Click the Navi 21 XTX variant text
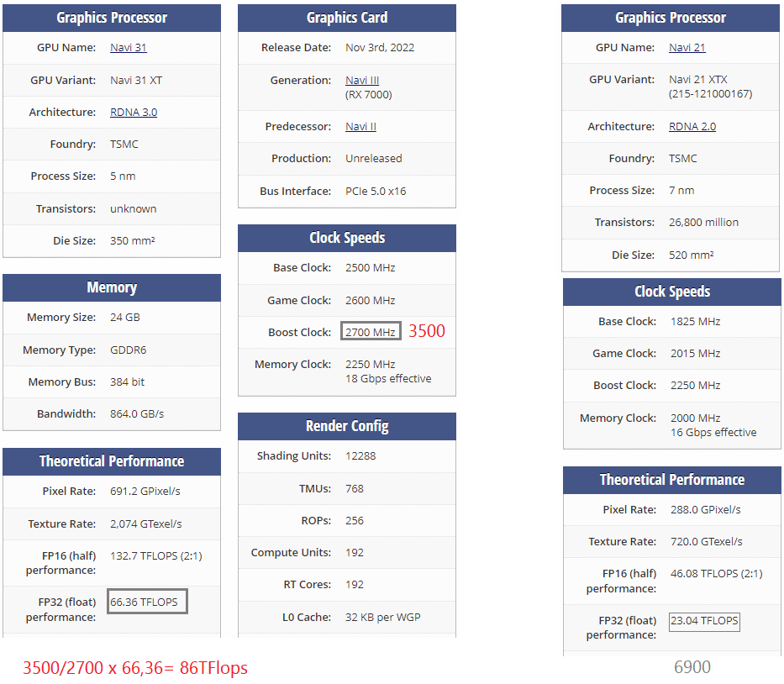784x684 pixels. (x=698, y=80)
